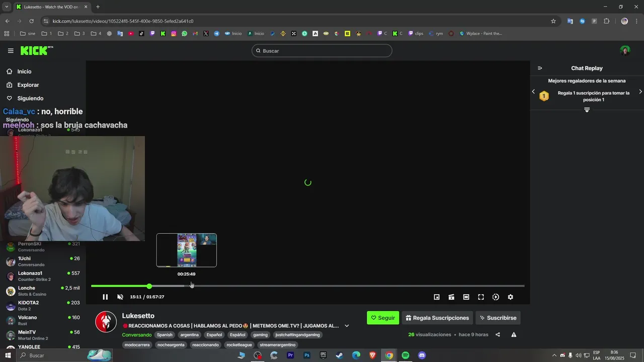
Task: Open bookmarks folder named 1
Action: [46, 34]
